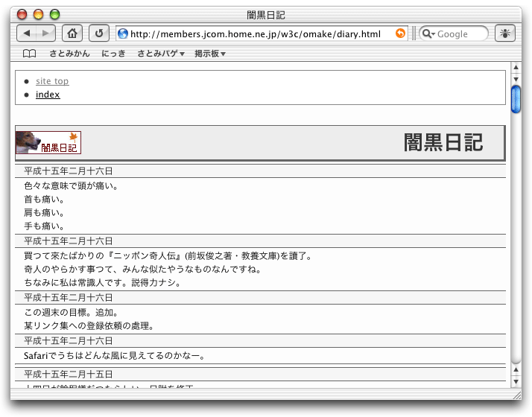The width and height of the screenshot is (532, 417).
Task: Click the scroll down arrow at bottom right
Action: 516,381
